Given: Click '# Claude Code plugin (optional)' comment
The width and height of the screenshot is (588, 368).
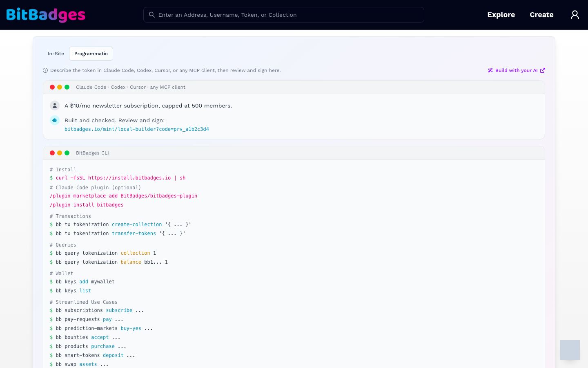Looking at the screenshot, I should click(x=96, y=188).
